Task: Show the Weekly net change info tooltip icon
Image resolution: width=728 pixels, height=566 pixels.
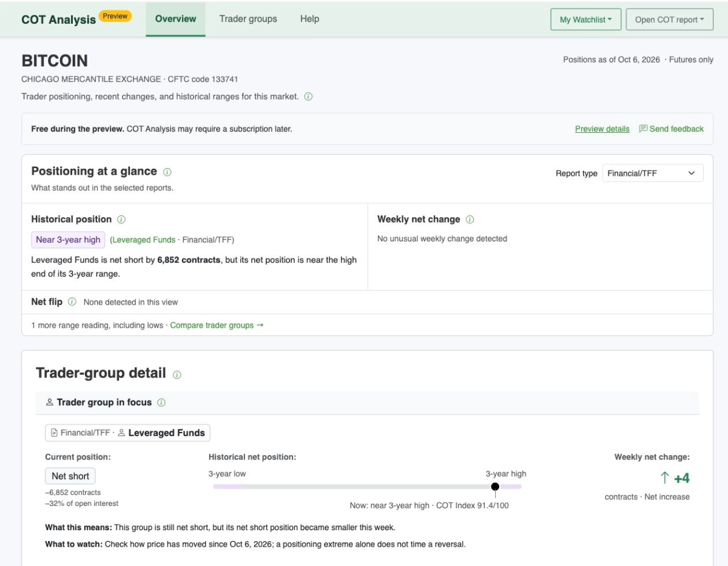Action: point(470,220)
